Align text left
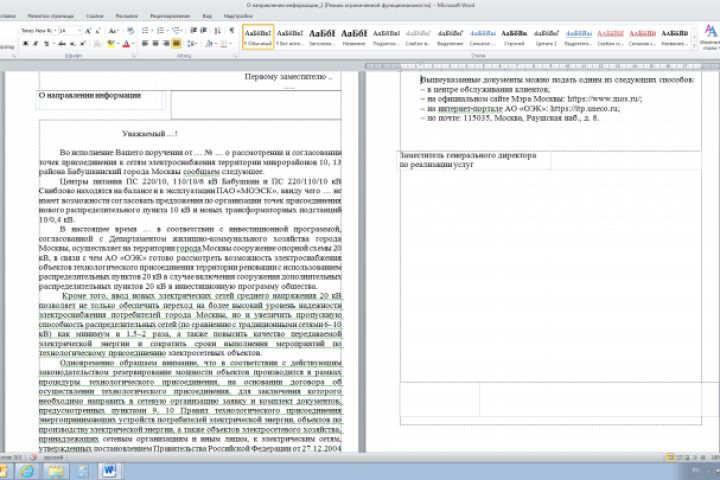720x480 pixels. click(x=145, y=44)
